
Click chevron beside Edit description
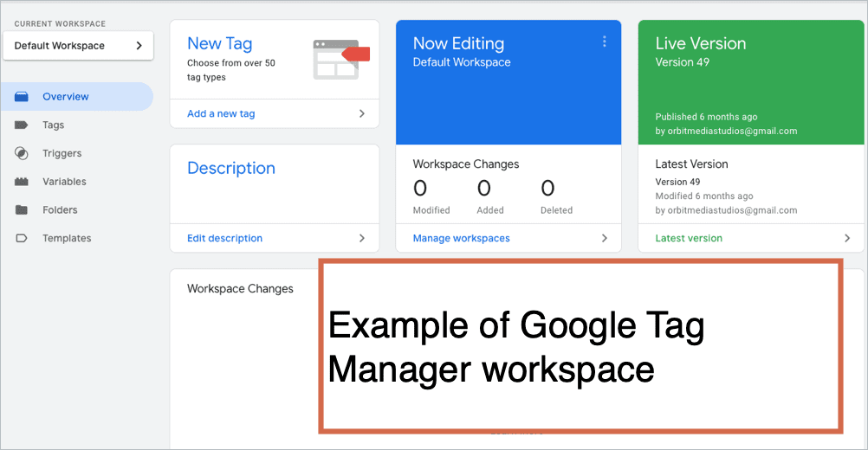362,238
